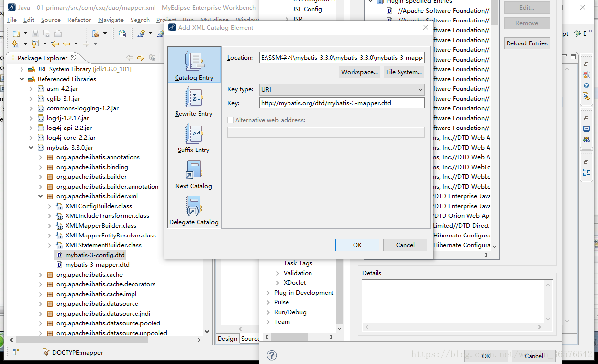Pick the Delegate Catalog icon

pos(194,206)
